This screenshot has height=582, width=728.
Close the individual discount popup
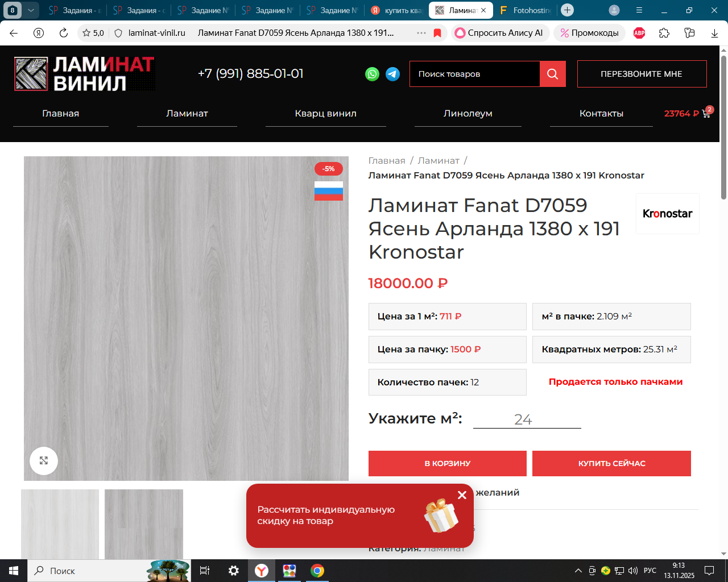[462, 495]
